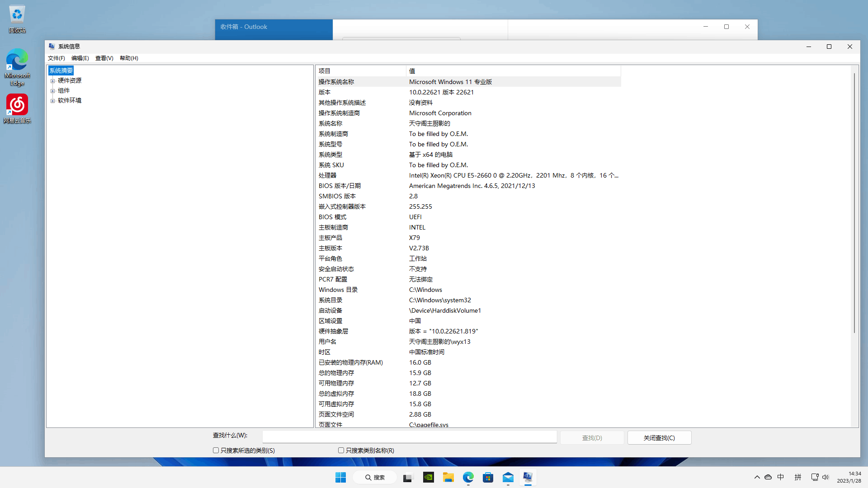Click the 拼 IME mode indicator

(x=798, y=477)
